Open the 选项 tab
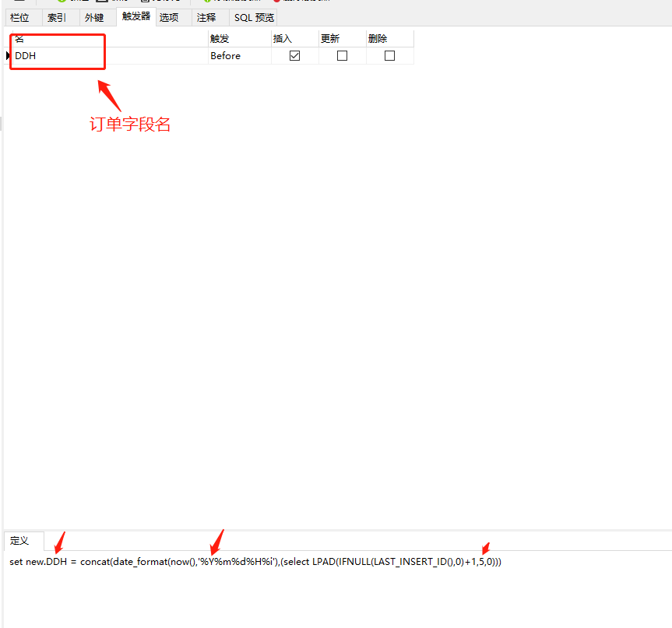Screen dimensions: 672x628 173,18
